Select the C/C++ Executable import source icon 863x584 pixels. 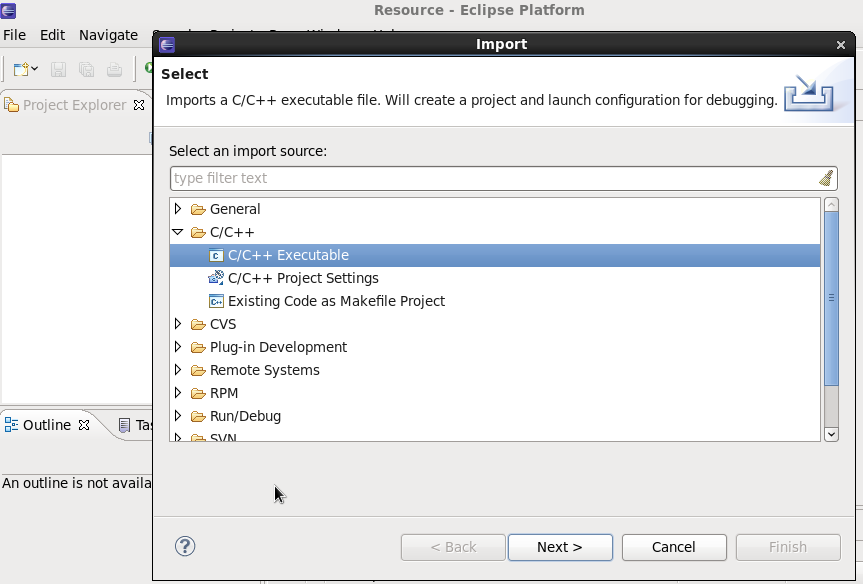(x=217, y=255)
